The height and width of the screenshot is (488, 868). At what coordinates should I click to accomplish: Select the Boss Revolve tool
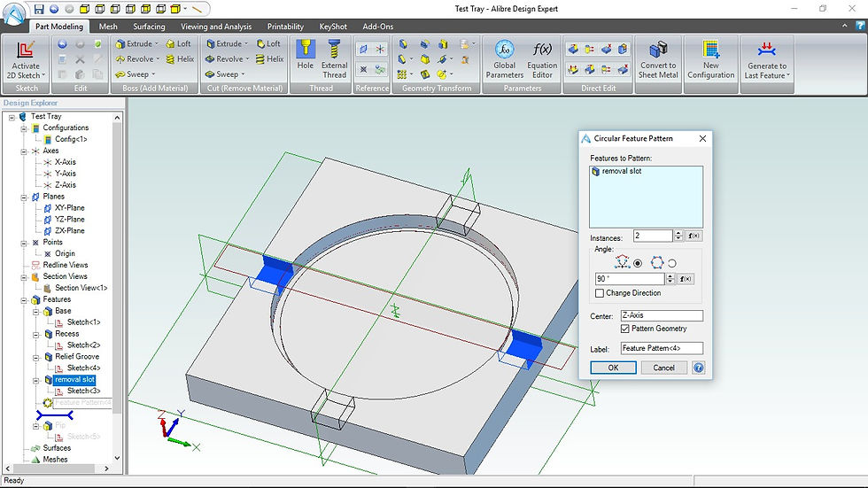[134, 59]
